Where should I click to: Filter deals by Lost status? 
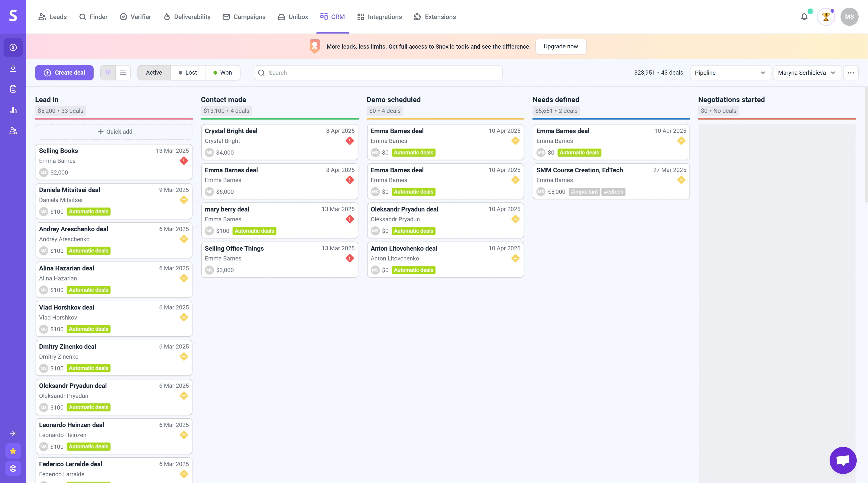(188, 73)
